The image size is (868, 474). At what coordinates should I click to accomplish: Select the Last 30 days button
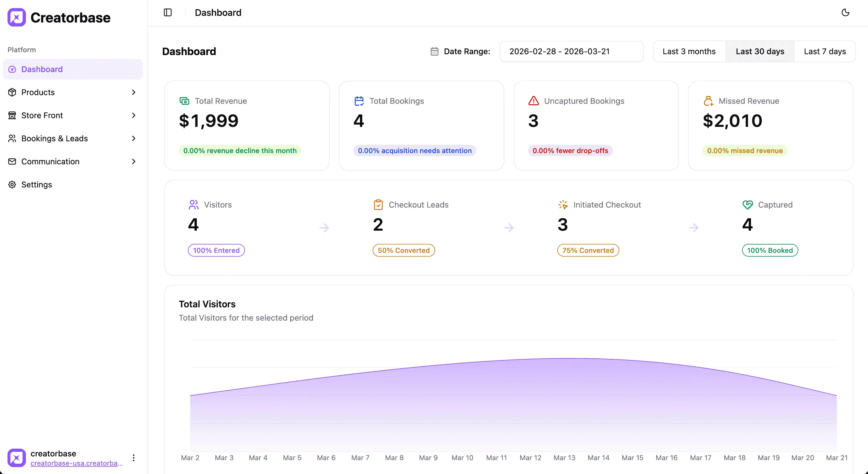760,51
